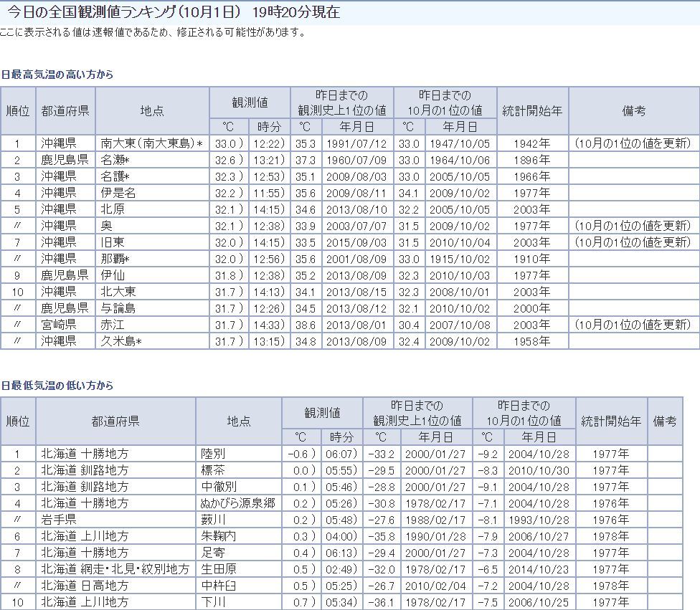Click the 与論島 station name
700x610 pixels.
[x=118, y=308]
